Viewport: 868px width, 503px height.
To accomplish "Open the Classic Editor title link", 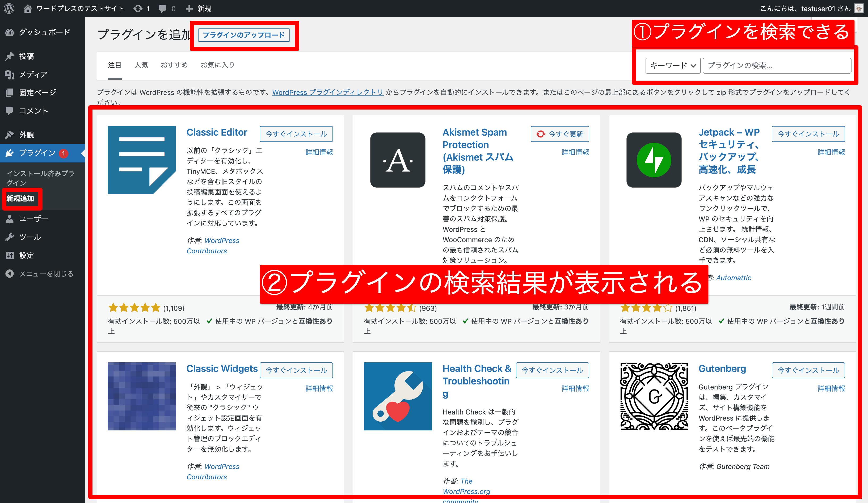I will pos(217,132).
